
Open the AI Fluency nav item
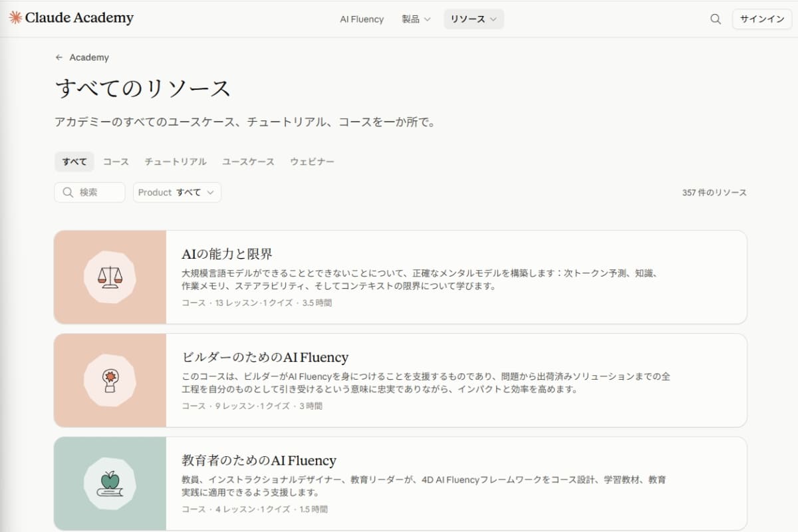click(x=362, y=19)
